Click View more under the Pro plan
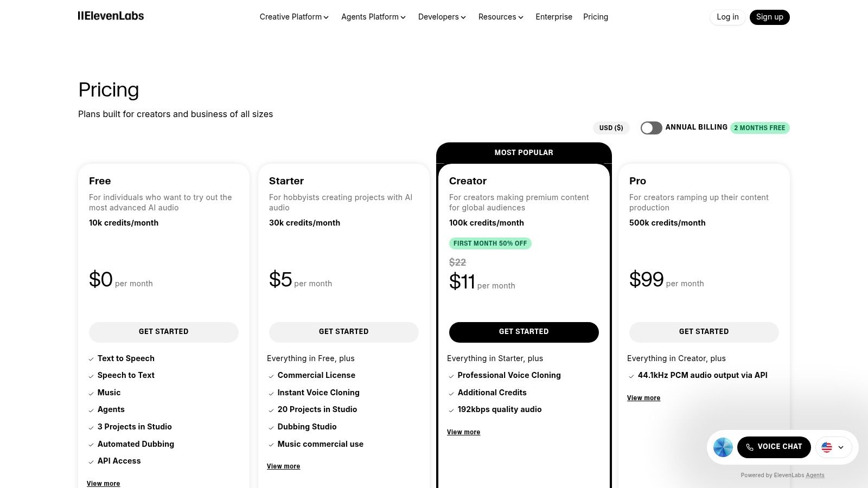Image resolution: width=868 pixels, height=488 pixels. (643, 398)
